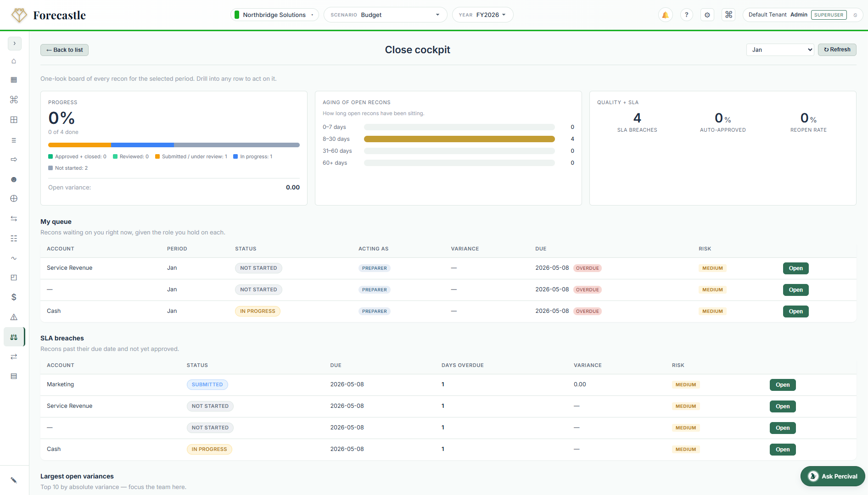Click the Approved + closed legend entry
868x495 pixels.
(77, 157)
